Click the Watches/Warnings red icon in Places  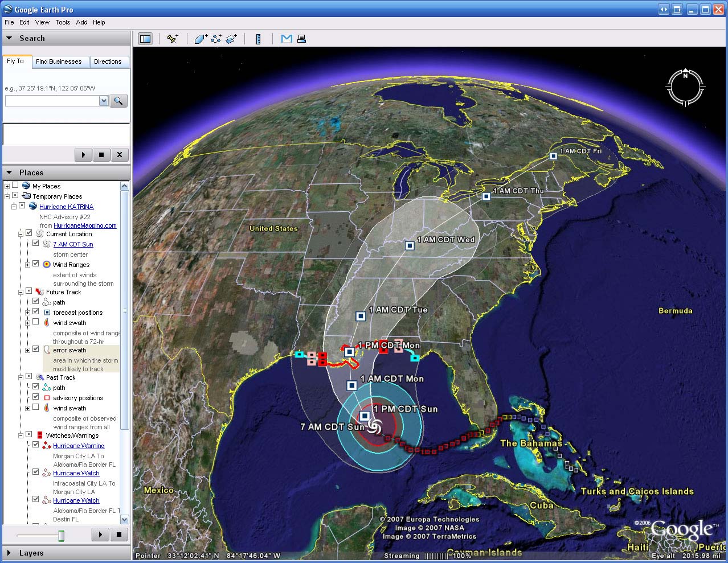click(39, 435)
